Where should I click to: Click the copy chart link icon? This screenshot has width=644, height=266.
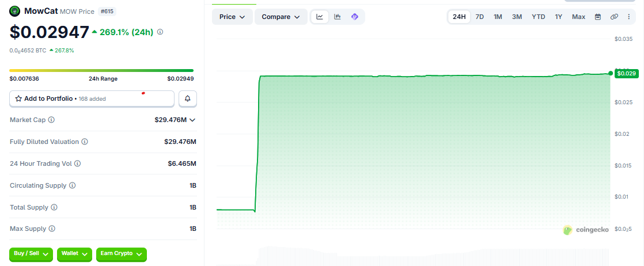click(x=614, y=17)
